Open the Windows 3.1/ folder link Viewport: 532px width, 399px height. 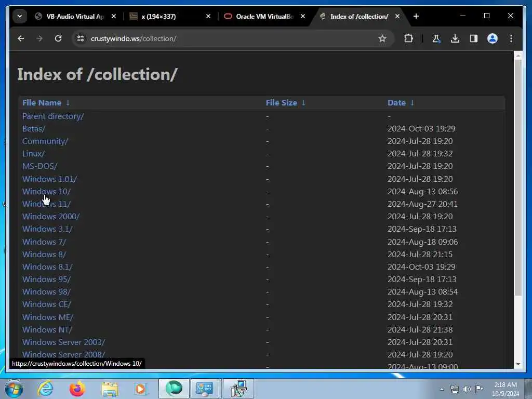47,229
